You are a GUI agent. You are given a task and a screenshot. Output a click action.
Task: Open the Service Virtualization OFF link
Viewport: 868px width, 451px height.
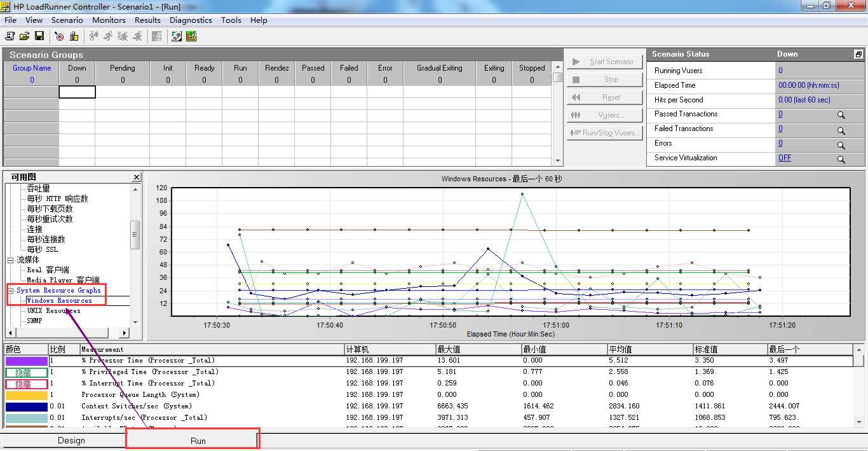785,158
